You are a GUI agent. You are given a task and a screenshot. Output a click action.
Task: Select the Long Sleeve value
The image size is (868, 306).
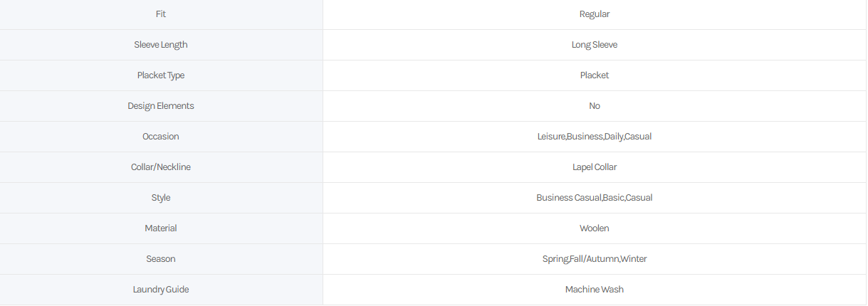pyautogui.click(x=595, y=45)
